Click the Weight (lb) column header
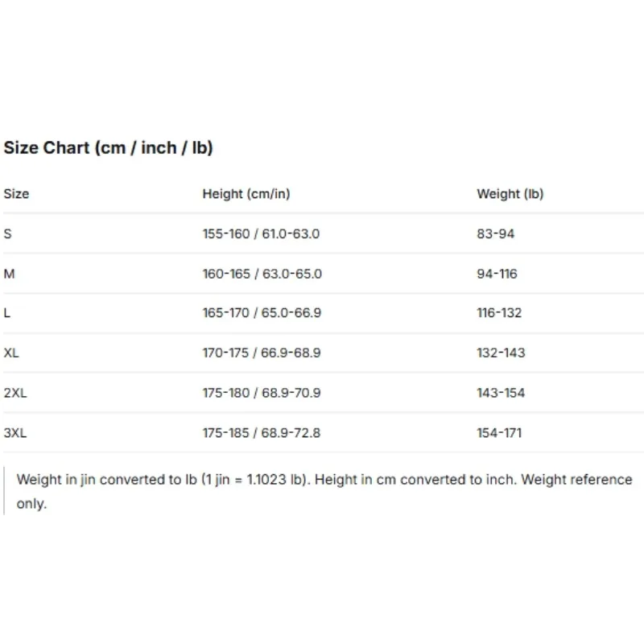Screen dimensions: 644x644 pos(510,194)
